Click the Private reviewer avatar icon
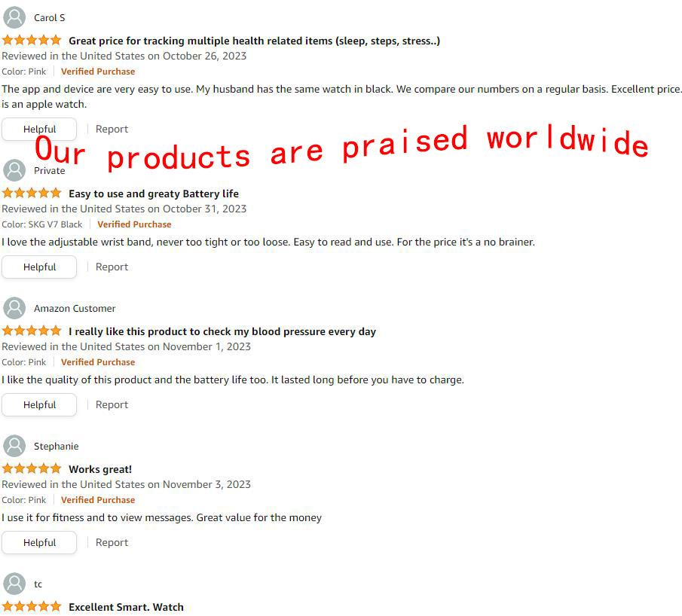The image size is (682, 616). [x=14, y=170]
